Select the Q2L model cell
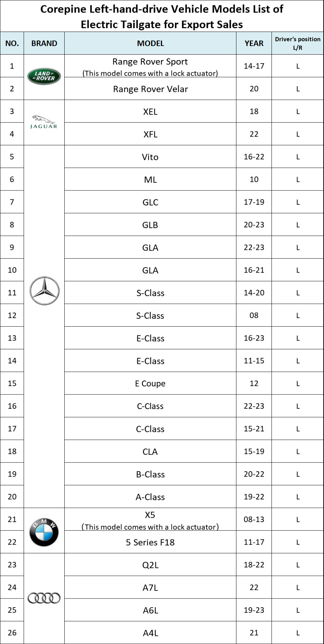The height and width of the screenshot is (644, 324). 150,565
